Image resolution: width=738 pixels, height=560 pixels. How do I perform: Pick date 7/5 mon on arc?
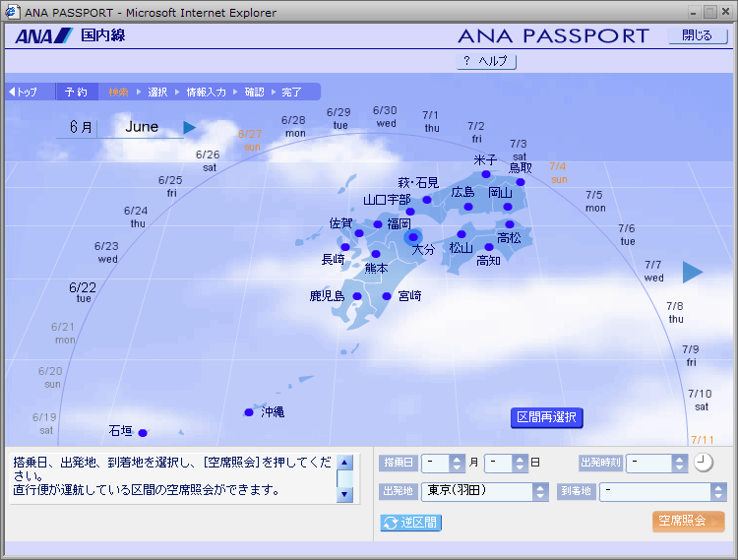[x=594, y=201]
